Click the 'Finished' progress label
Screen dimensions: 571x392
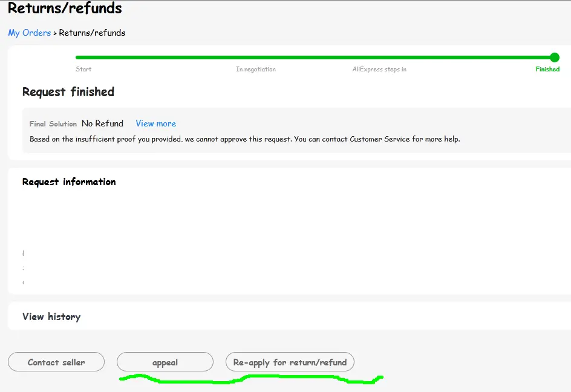(x=547, y=69)
